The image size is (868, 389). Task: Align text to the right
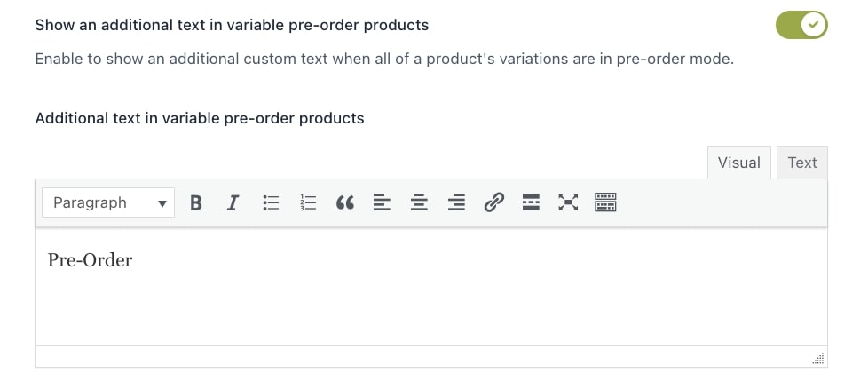tap(456, 202)
